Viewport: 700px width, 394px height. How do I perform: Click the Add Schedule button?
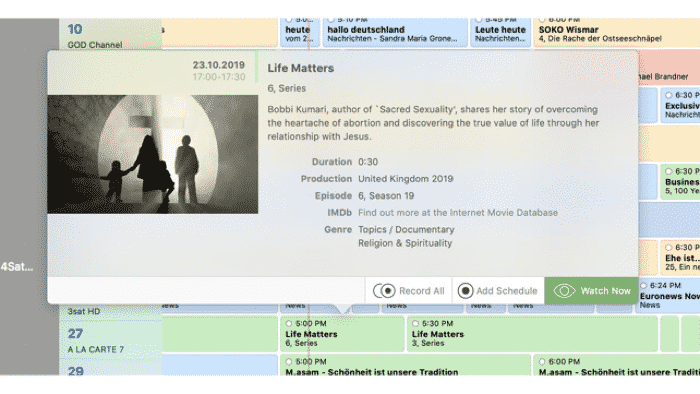tap(498, 291)
